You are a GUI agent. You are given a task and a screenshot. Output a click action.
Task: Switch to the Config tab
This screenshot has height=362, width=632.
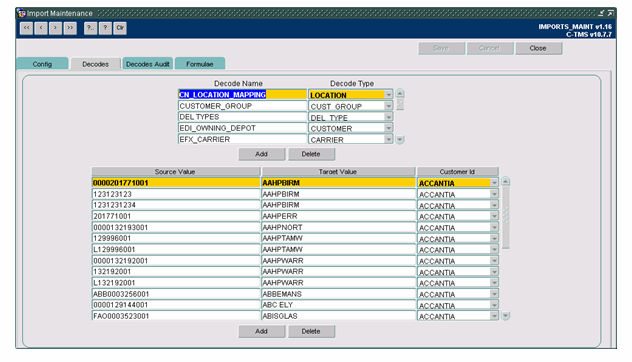click(42, 64)
